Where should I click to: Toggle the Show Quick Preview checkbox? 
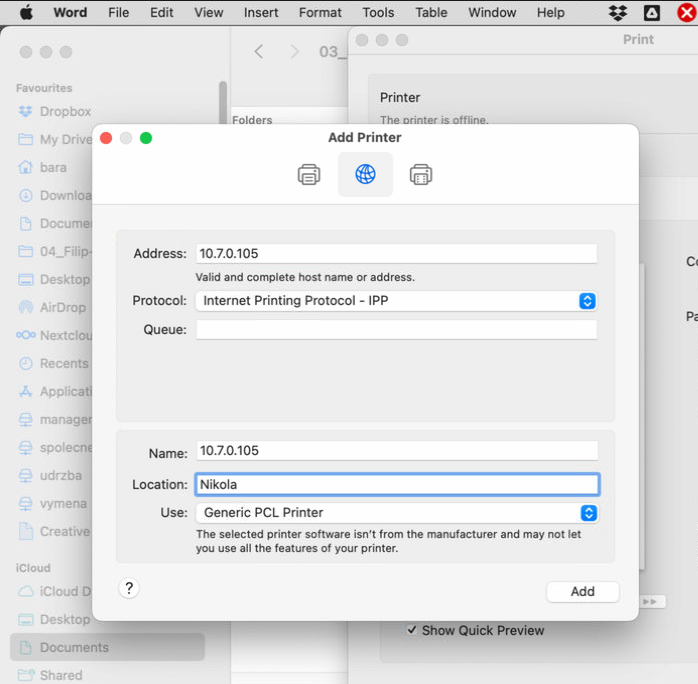point(412,630)
